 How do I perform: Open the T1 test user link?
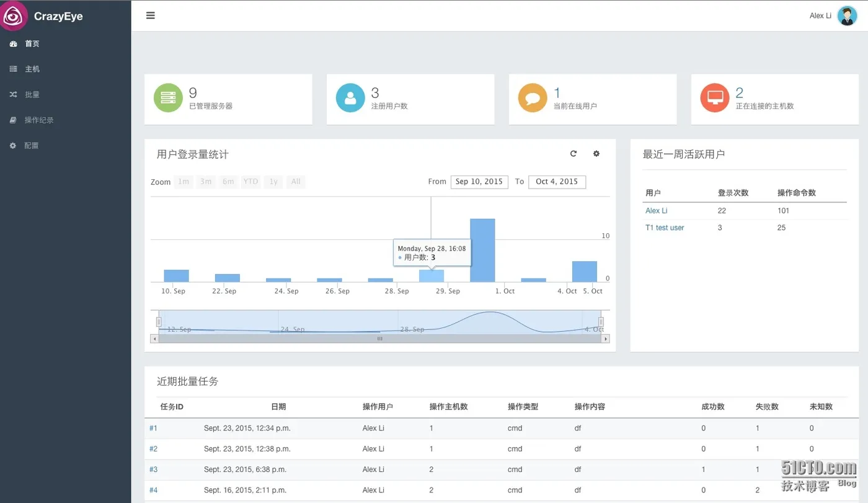tap(665, 228)
